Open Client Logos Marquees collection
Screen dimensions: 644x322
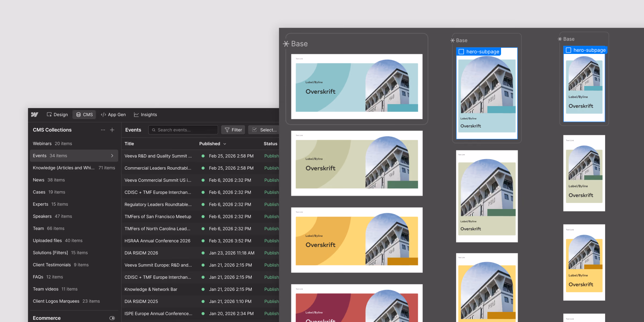coord(74,301)
